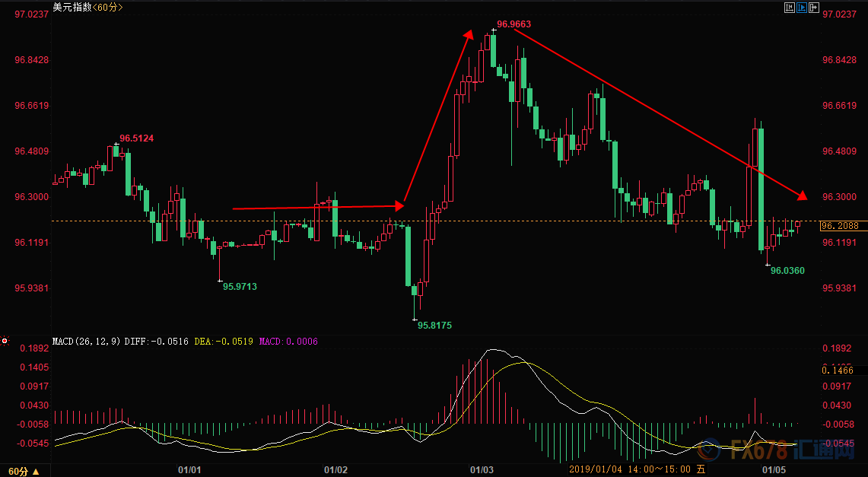Image resolution: width=868 pixels, height=477 pixels.
Task: Click the 01/02 date on time axis
Action: [336, 470]
